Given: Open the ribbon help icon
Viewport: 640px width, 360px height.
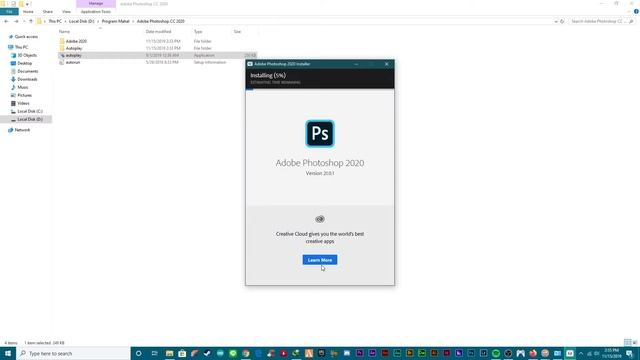Looking at the screenshot, I should point(636,12).
